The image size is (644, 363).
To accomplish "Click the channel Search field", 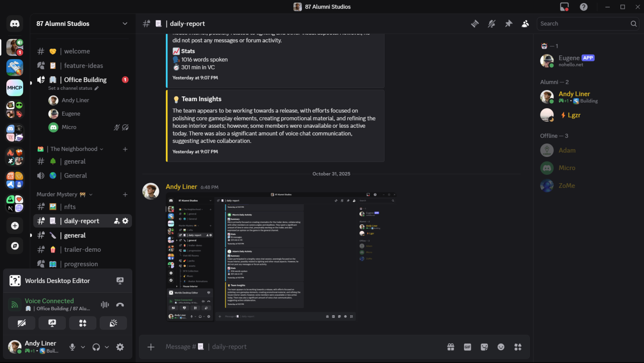I will [x=588, y=24].
